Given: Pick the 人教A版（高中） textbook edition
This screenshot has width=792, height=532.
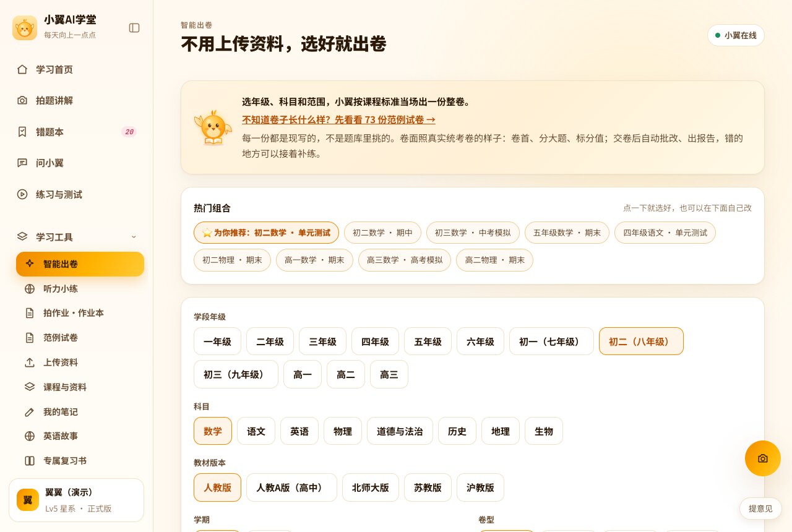Looking at the screenshot, I should click(291, 487).
